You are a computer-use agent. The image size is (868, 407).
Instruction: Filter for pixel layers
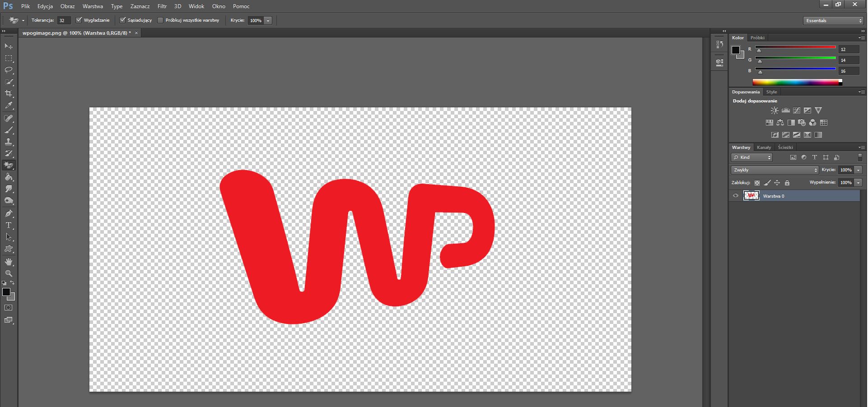click(793, 157)
